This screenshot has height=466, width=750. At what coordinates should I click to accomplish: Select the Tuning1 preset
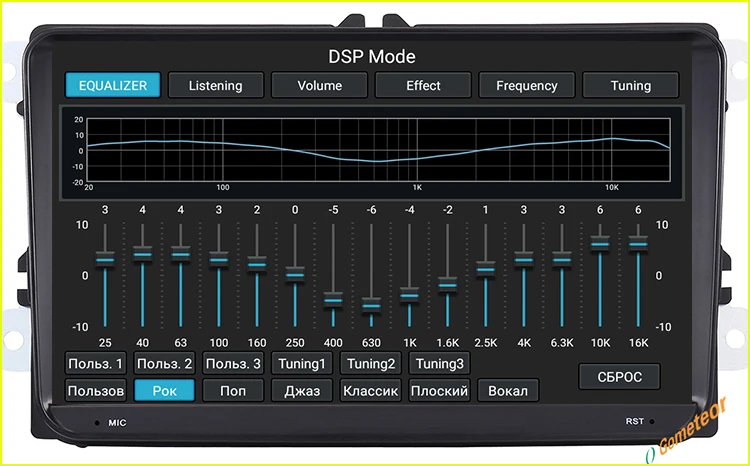point(302,364)
